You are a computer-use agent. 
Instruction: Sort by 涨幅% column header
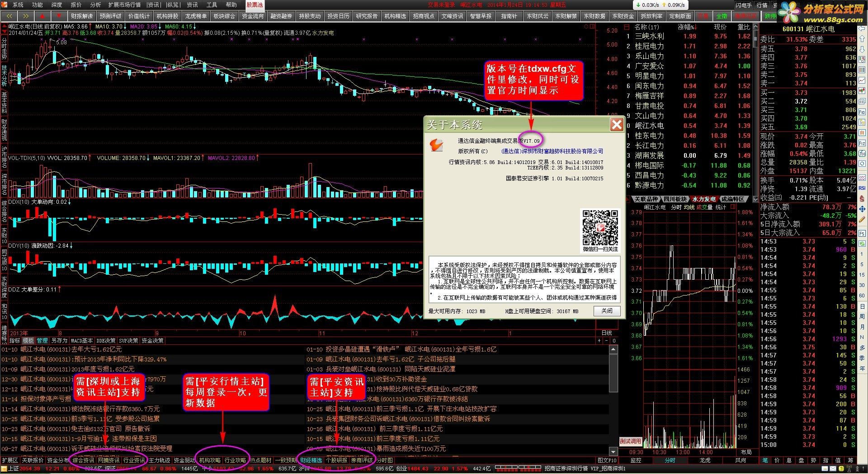(x=688, y=27)
